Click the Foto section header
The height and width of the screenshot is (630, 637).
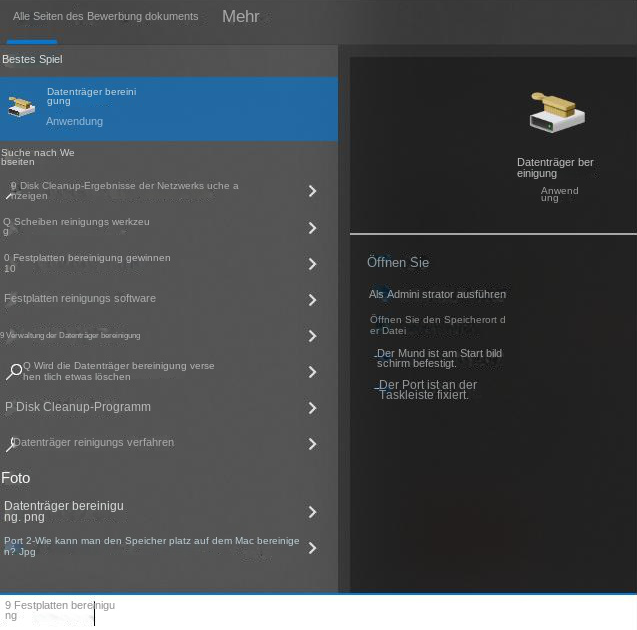15,478
